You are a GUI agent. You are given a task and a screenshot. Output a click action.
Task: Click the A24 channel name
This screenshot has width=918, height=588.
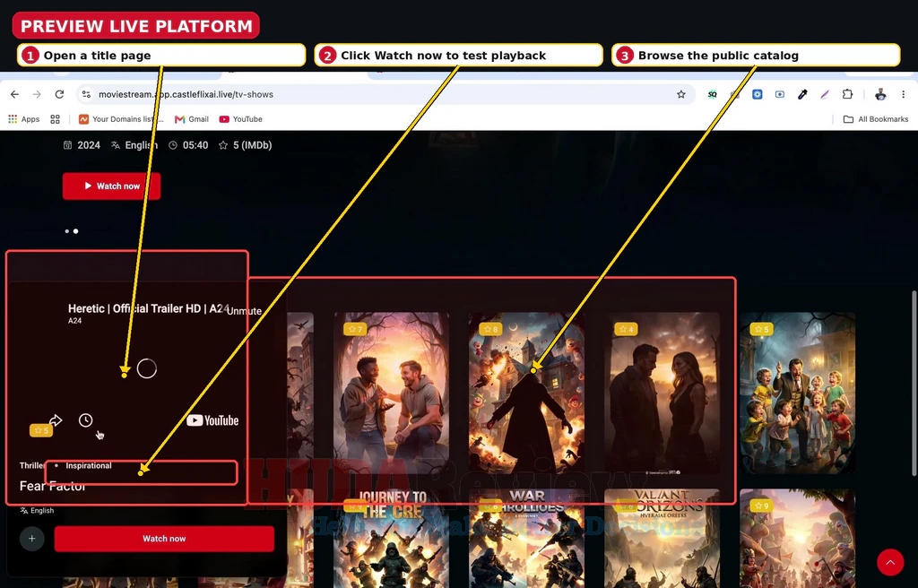(x=74, y=321)
